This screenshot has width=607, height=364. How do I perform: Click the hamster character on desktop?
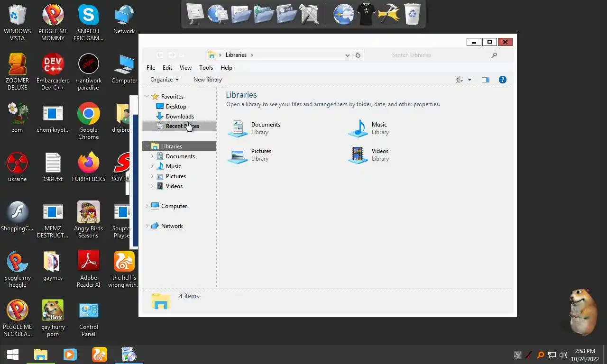tap(582, 311)
